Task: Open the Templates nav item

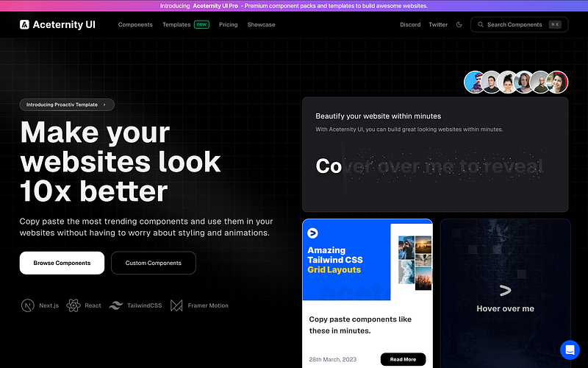Action: point(176,25)
